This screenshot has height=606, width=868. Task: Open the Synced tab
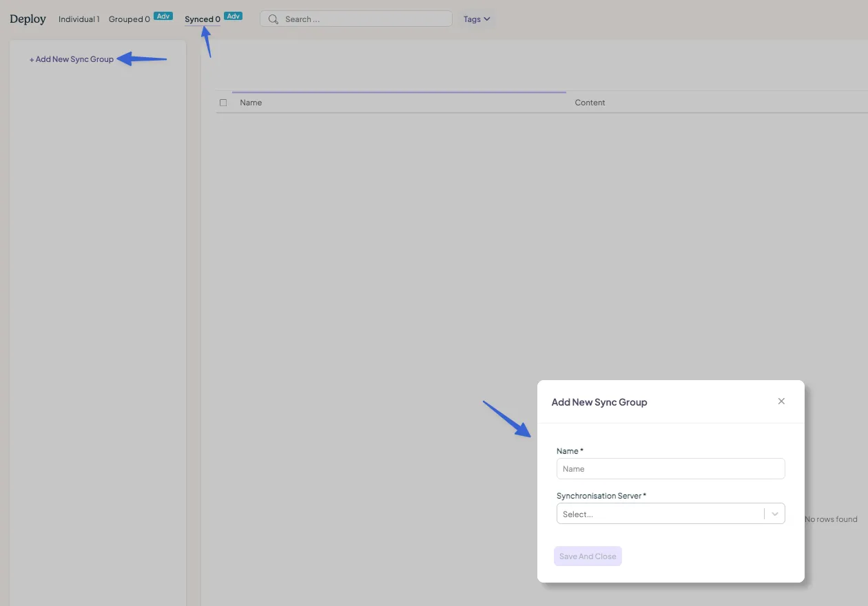tap(203, 19)
